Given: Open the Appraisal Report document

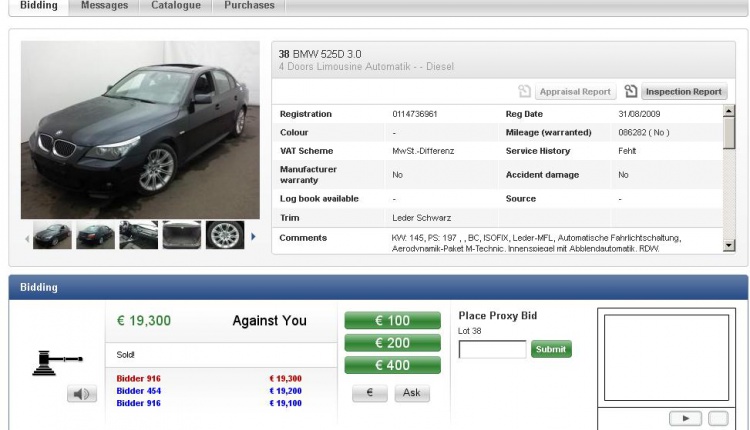Looking at the screenshot, I should 566,92.
